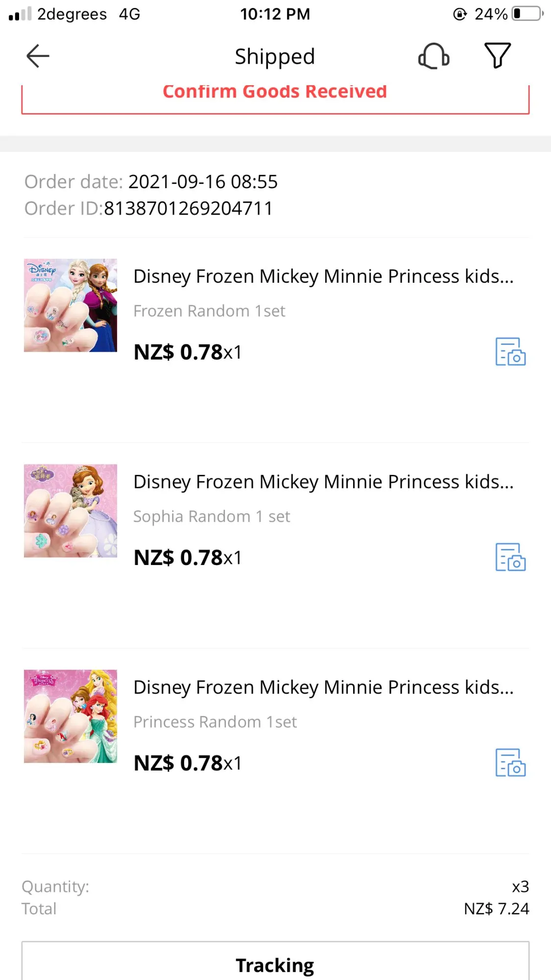
Task: Open second Disney product title above Sophia
Action: (x=323, y=482)
